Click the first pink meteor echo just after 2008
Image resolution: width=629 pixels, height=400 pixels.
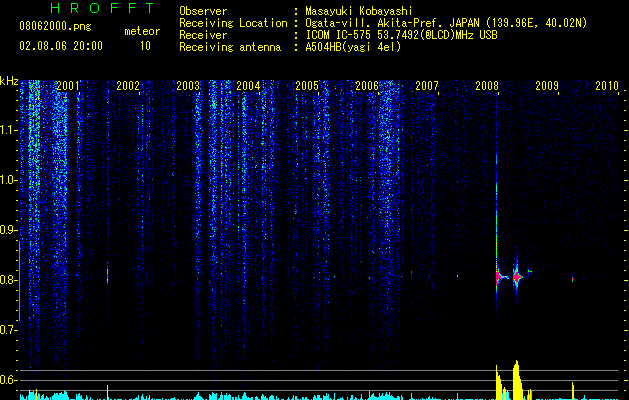[x=499, y=276]
